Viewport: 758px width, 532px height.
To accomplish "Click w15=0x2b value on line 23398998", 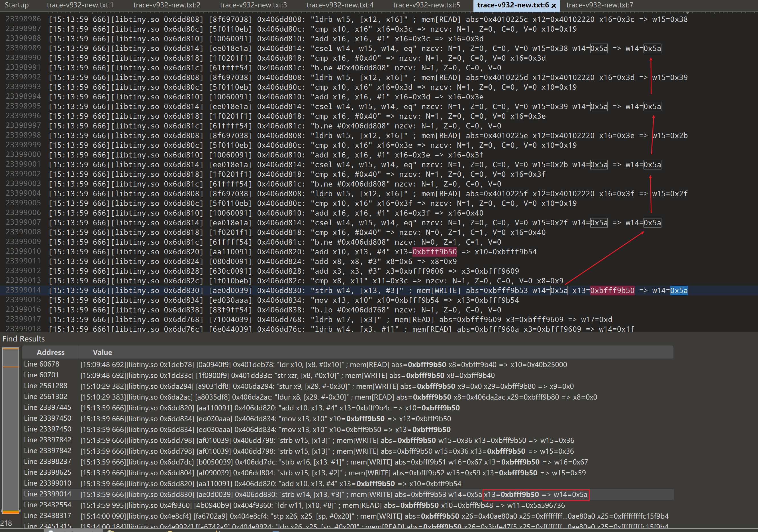I will [x=670, y=135].
